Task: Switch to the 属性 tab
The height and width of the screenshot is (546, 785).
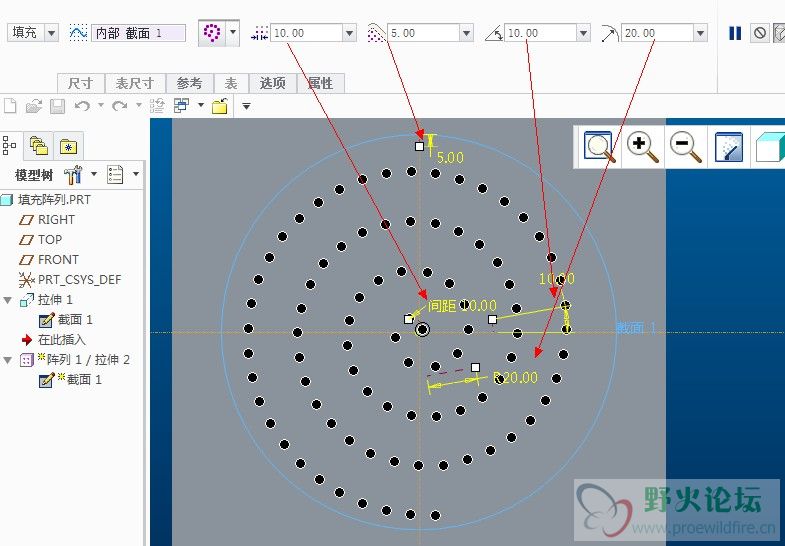Action: (x=320, y=83)
